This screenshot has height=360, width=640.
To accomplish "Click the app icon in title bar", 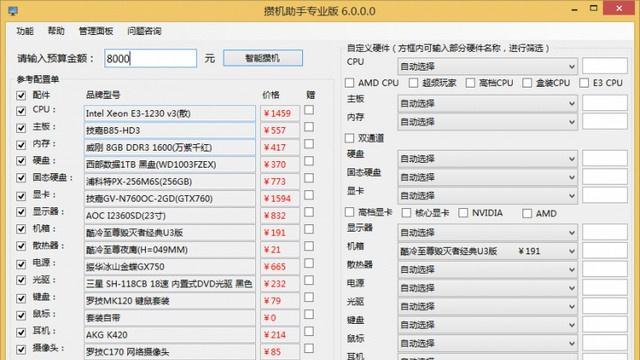I will (x=13, y=11).
